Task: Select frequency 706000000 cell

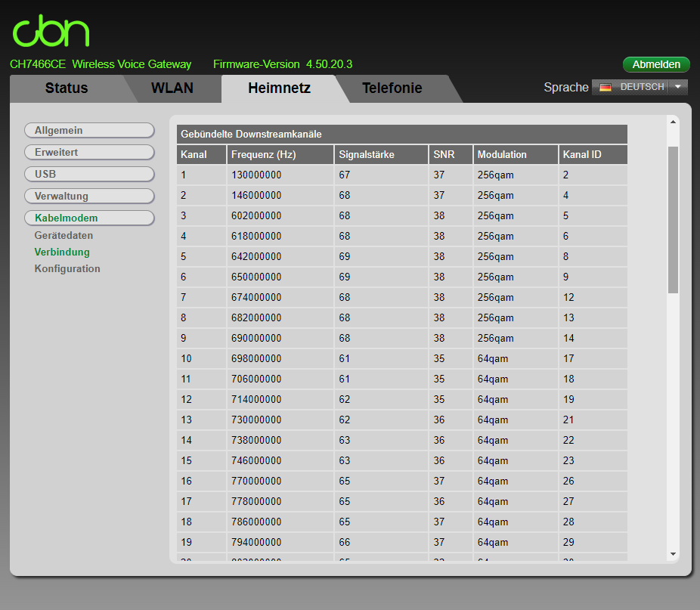Action: click(280, 379)
